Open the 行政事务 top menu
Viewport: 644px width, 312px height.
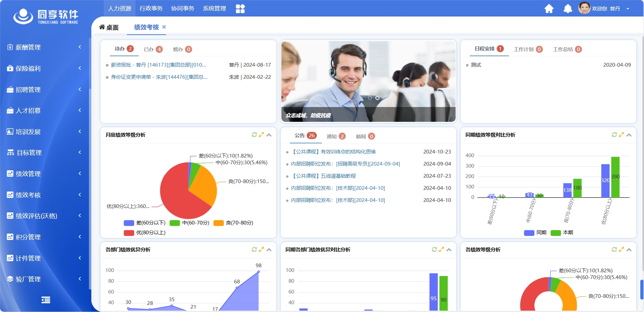point(151,8)
